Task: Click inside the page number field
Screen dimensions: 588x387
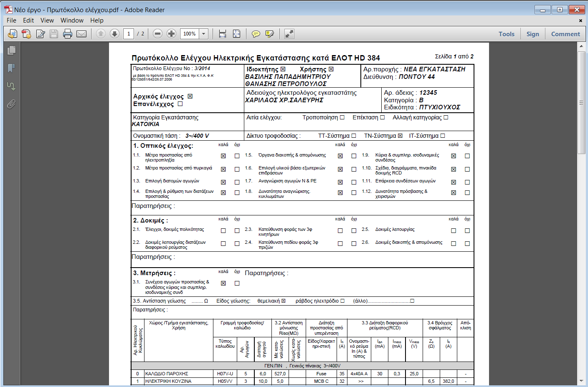Action: [x=128, y=34]
